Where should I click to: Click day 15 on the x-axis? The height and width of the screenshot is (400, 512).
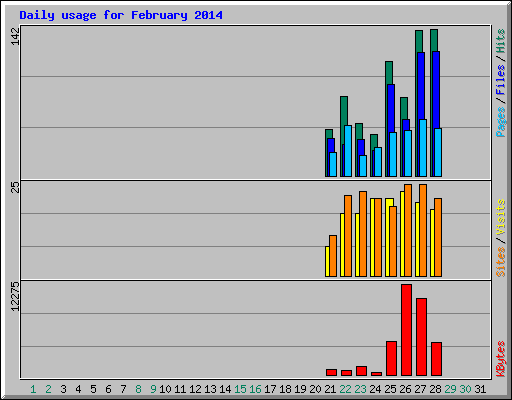click(240, 389)
